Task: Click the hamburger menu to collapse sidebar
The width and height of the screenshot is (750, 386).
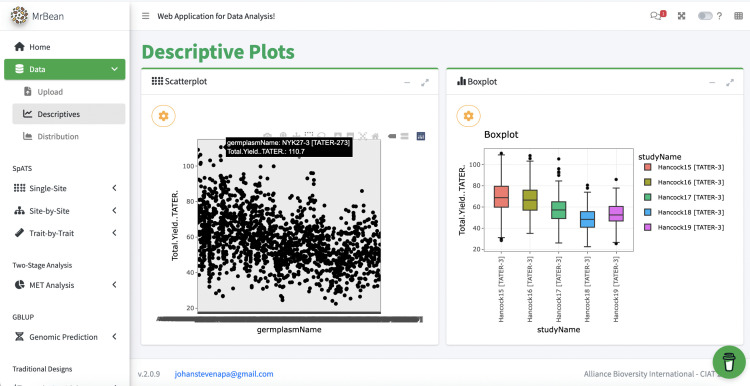Action: (x=145, y=16)
